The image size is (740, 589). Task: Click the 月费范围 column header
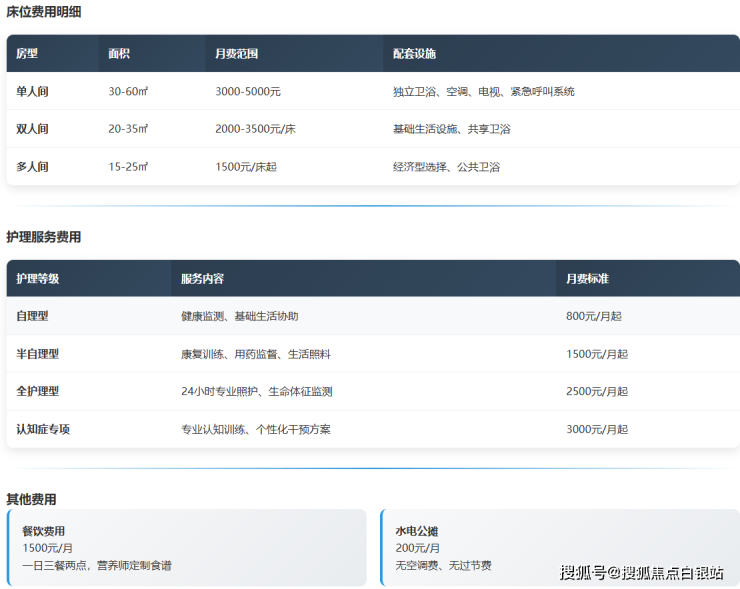tap(236, 54)
